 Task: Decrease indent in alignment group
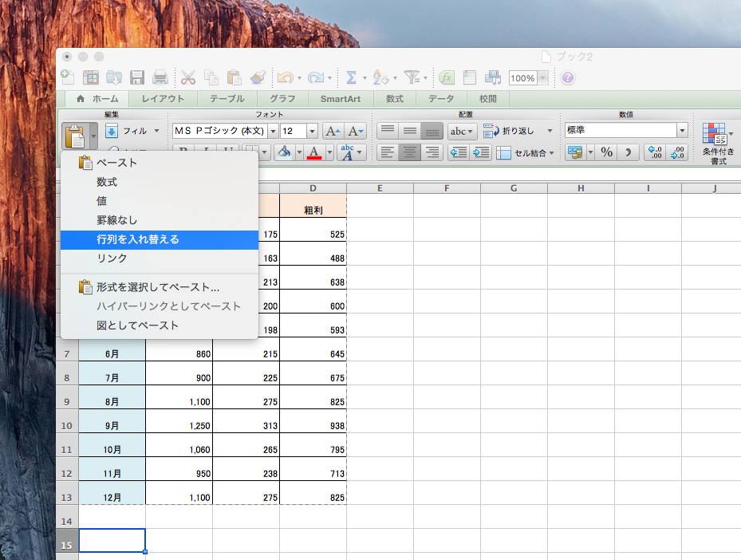point(459,152)
